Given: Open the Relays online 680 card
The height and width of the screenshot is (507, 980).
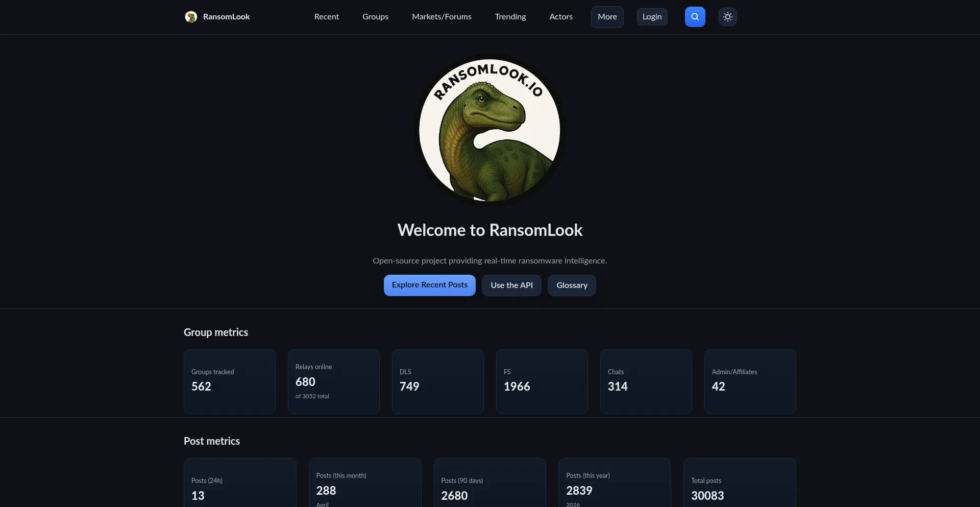Looking at the screenshot, I should click(x=334, y=381).
